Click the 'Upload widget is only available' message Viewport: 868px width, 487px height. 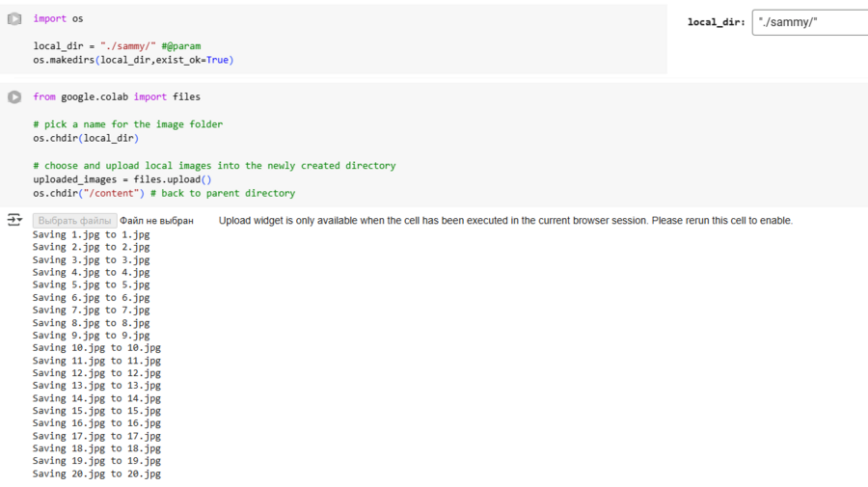tap(505, 221)
